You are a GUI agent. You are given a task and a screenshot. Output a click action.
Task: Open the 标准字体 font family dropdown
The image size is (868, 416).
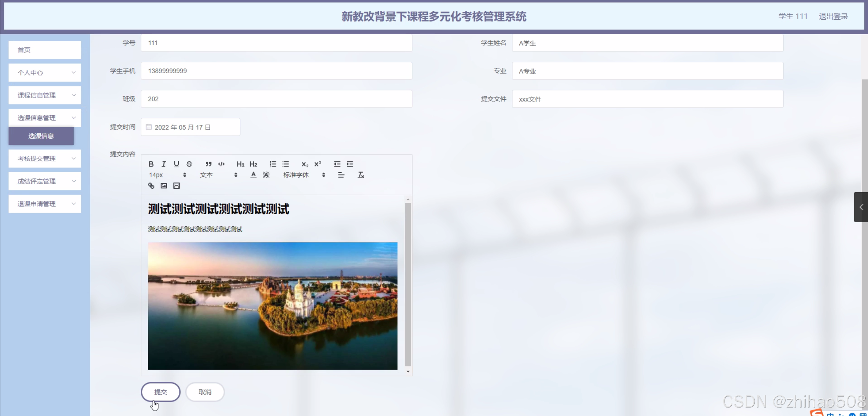click(x=304, y=175)
